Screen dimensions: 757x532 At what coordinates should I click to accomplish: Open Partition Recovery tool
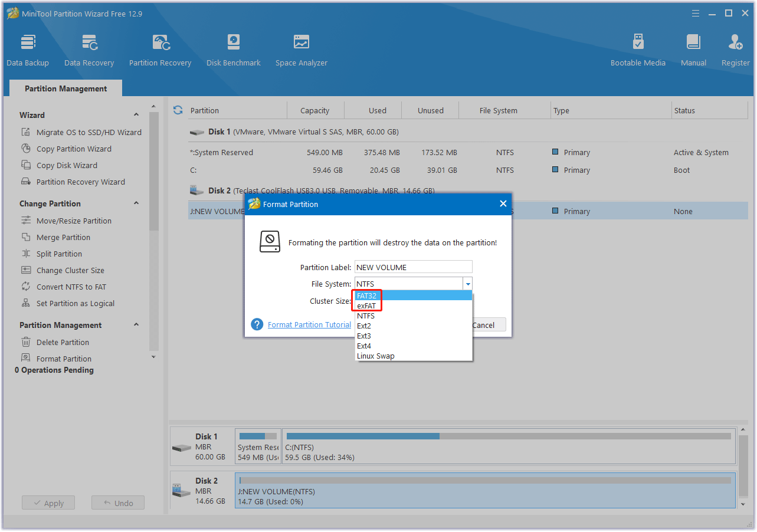[x=160, y=50]
